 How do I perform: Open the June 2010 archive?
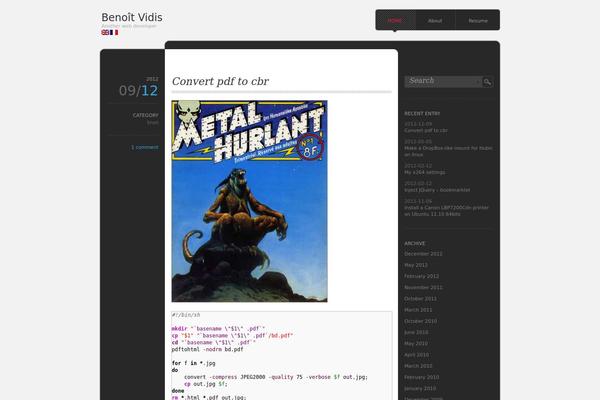tap(416, 332)
